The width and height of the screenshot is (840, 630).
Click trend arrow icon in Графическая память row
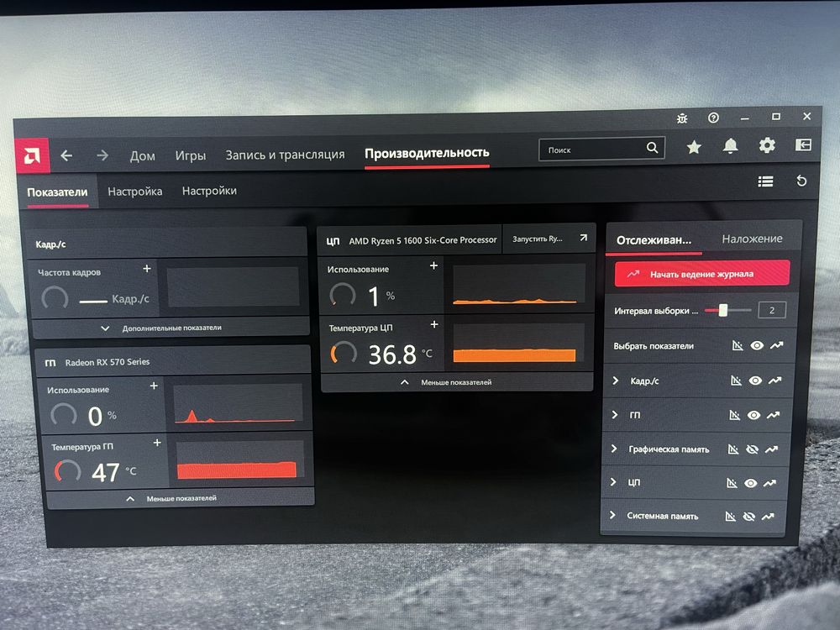pos(771,449)
